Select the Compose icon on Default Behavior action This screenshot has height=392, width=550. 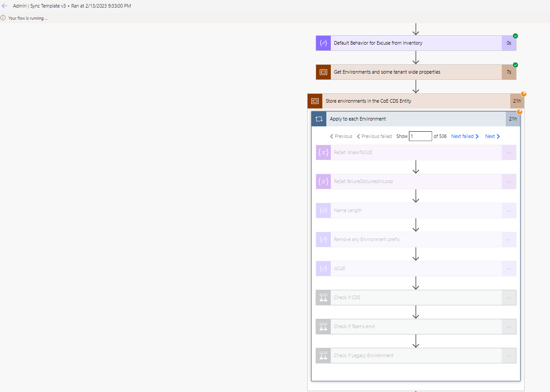tap(323, 43)
